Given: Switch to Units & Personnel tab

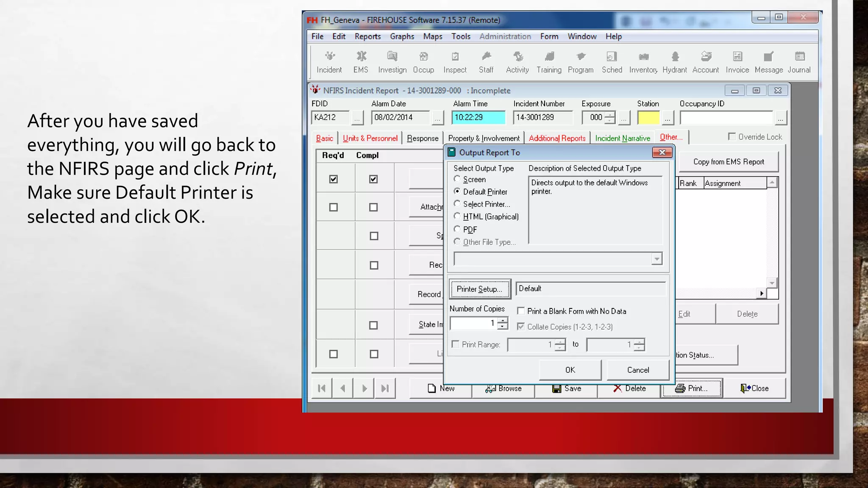Looking at the screenshot, I should 370,138.
